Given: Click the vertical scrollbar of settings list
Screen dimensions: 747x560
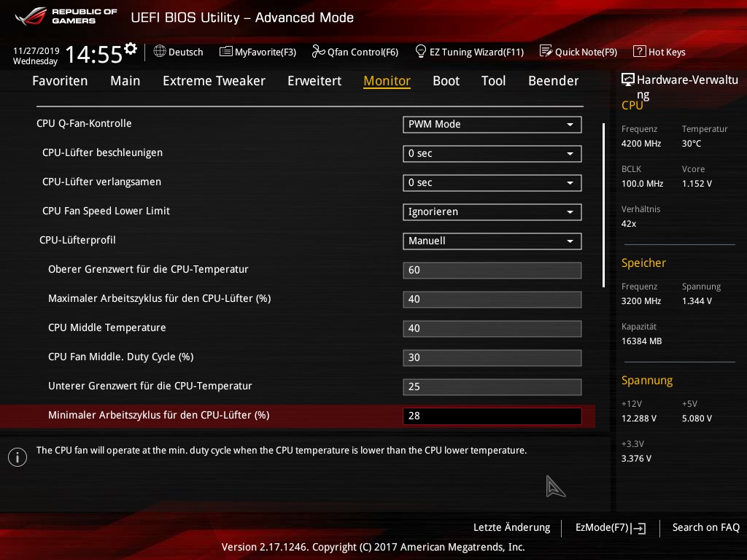Looking at the screenshot, I should [x=603, y=205].
